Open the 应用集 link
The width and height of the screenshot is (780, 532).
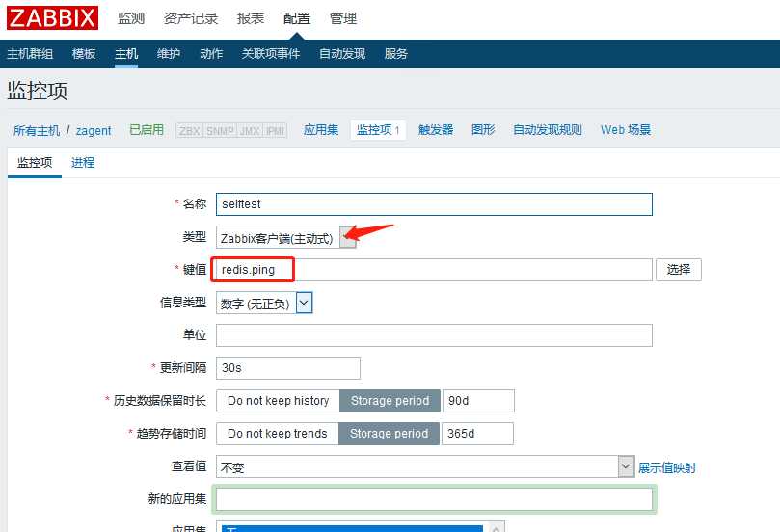coord(321,130)
